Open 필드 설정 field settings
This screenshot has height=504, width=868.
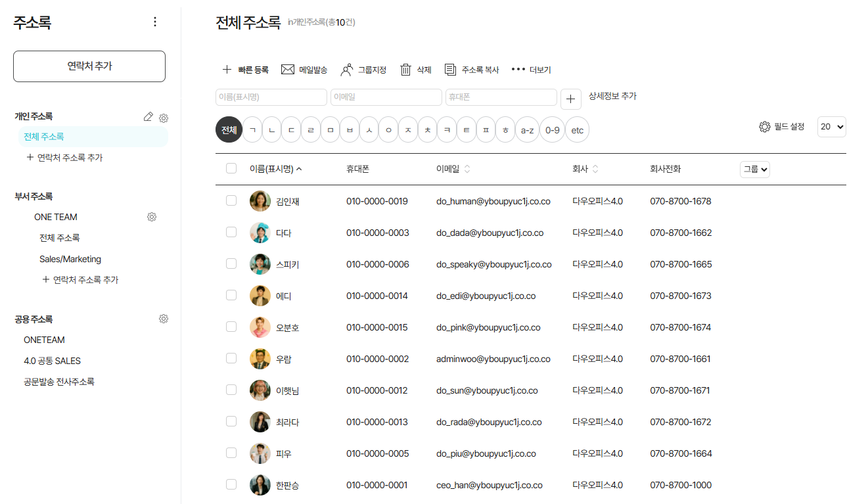click(782, 127)
